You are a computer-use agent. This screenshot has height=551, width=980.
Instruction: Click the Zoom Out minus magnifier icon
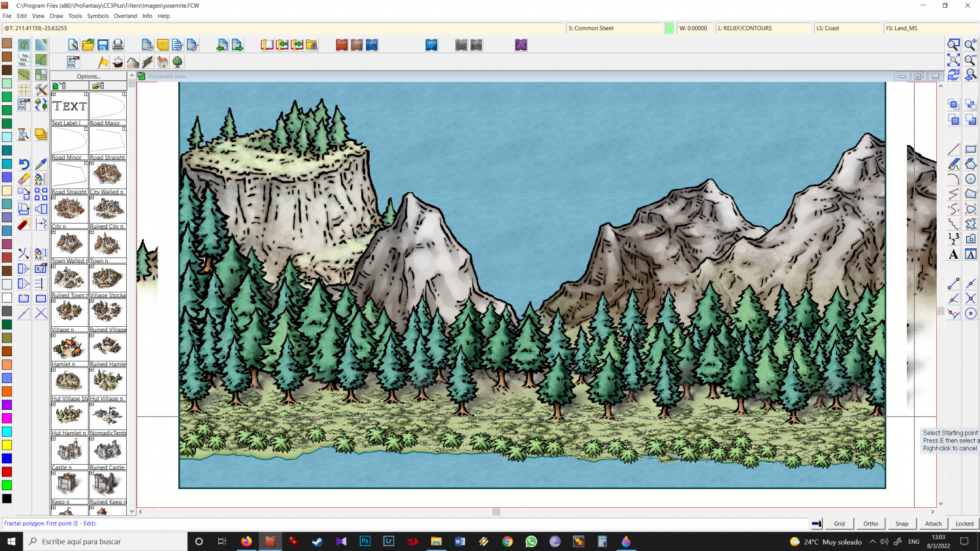971,59
